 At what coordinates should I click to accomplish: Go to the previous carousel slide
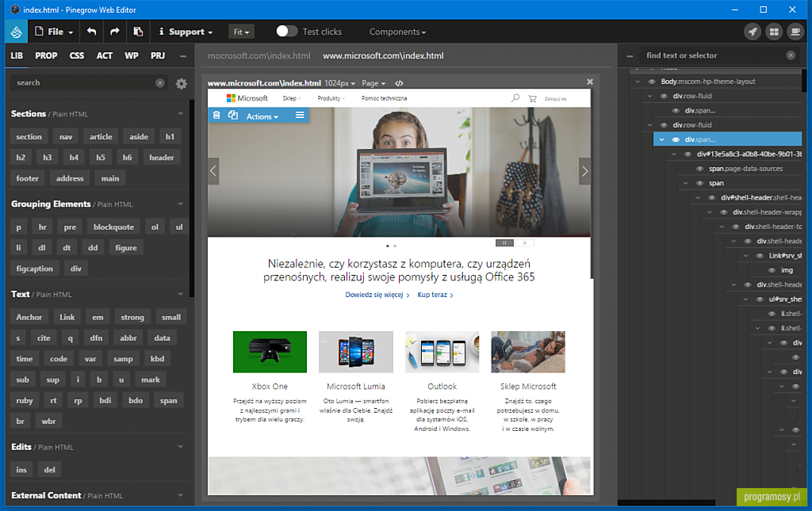(213, 170)
